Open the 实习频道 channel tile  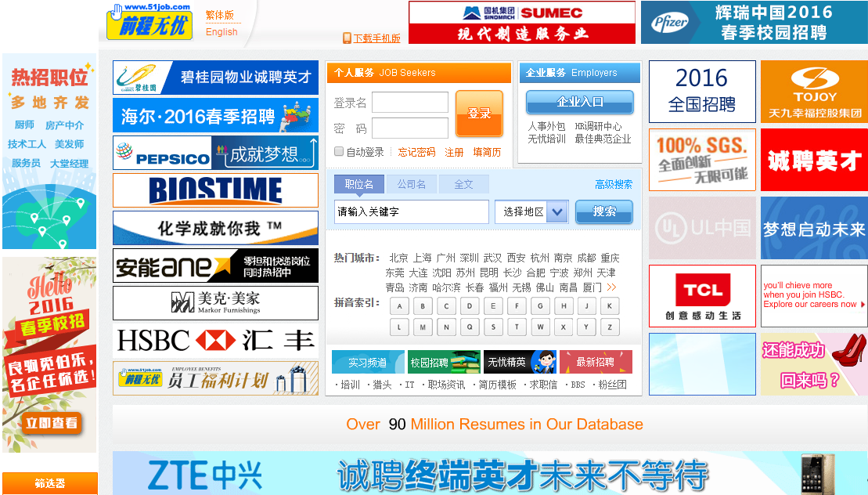point(368,362)
